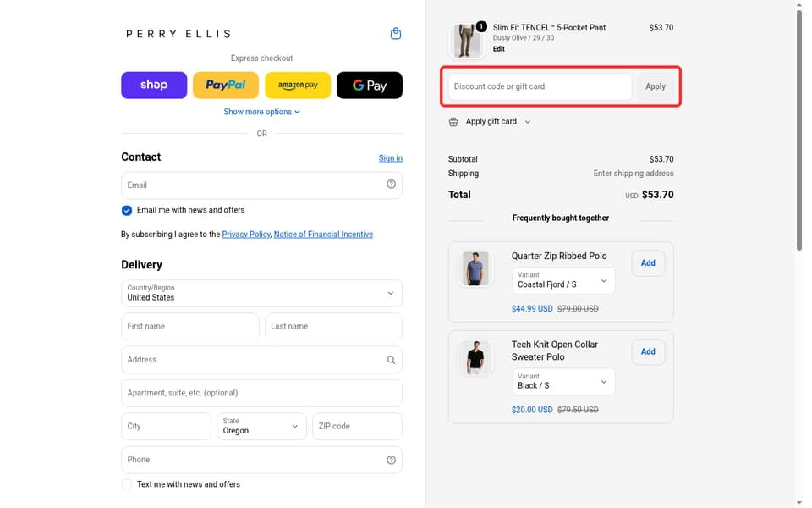Apply the discount code
The height and width of the screenshot is (508, 812).
click(x=655, y=86)
